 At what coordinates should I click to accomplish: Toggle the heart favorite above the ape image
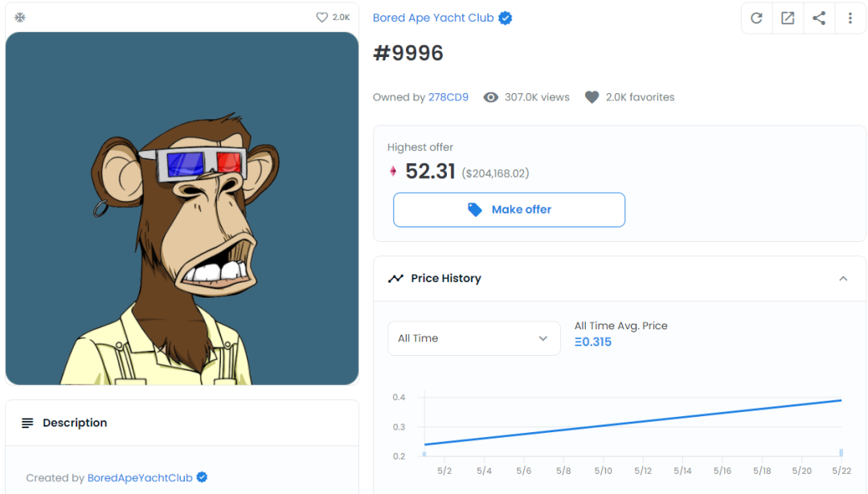coord(321,17)
